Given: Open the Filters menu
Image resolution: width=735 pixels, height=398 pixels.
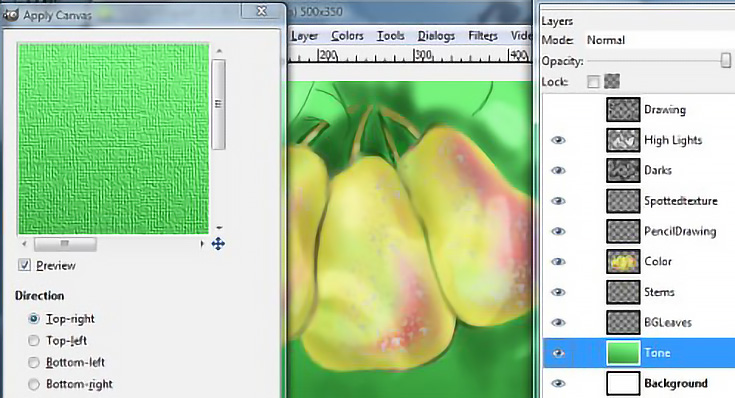Looking at the screenshot, I should click(x=483, y=36).
